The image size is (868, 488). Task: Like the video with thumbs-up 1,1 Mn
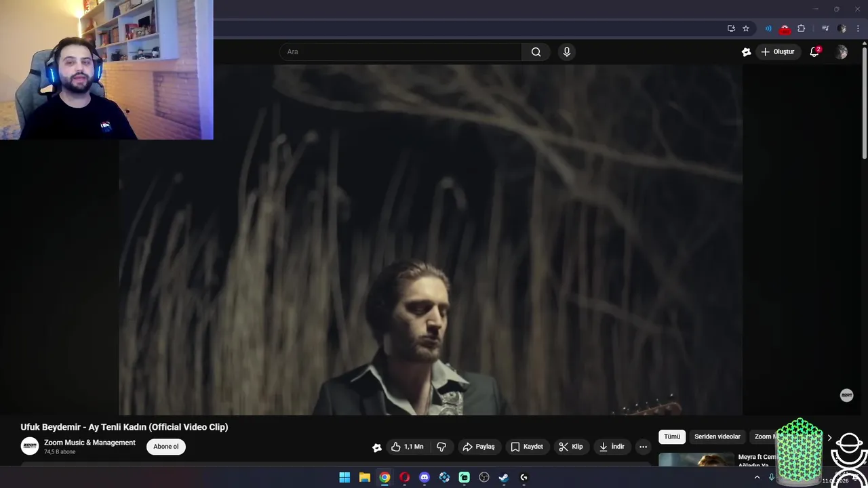(x=407, y=447)
